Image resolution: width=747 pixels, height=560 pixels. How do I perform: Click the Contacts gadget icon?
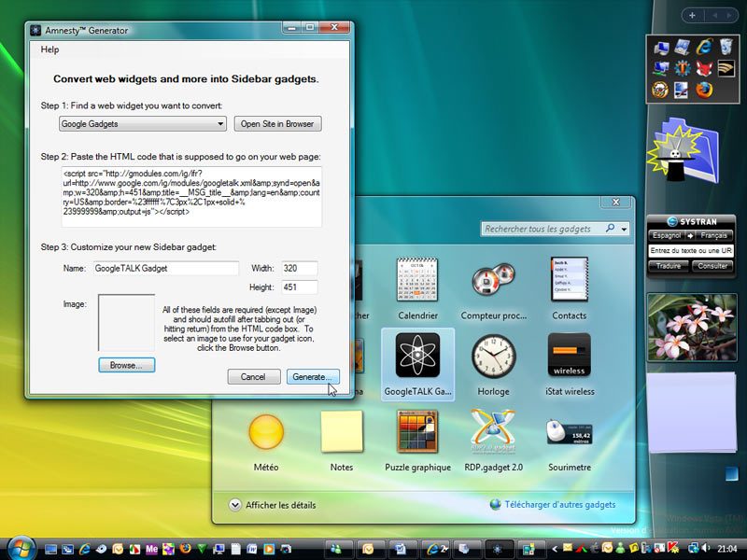(569, 279)
